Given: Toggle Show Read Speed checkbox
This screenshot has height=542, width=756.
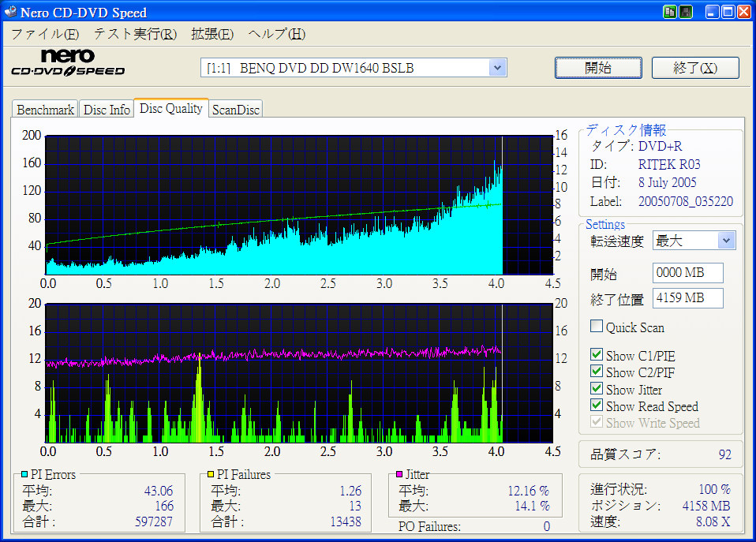Looking at the screenshot, I should pos(597,405).
